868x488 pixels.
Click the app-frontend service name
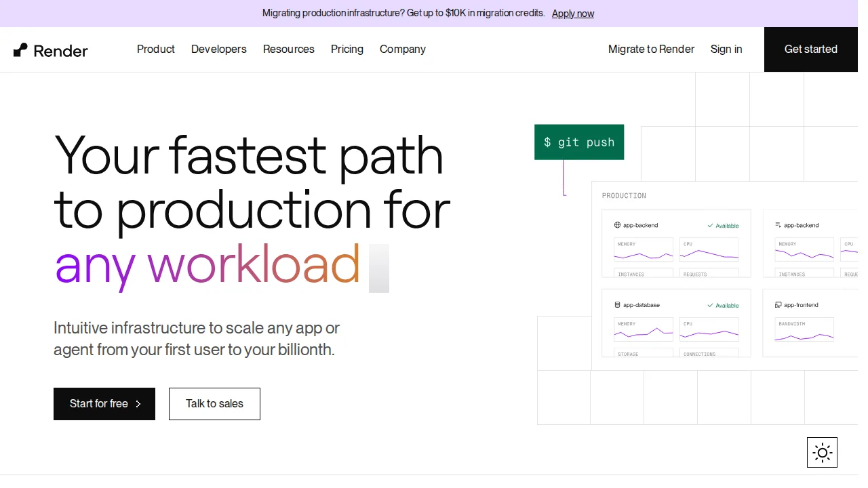(802, 305)
